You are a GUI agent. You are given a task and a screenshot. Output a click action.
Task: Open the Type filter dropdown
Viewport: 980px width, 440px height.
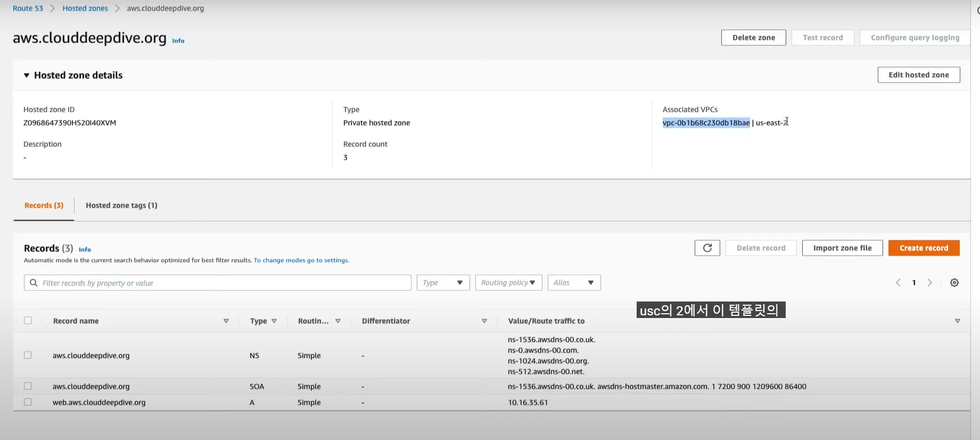tap(443, 283)
